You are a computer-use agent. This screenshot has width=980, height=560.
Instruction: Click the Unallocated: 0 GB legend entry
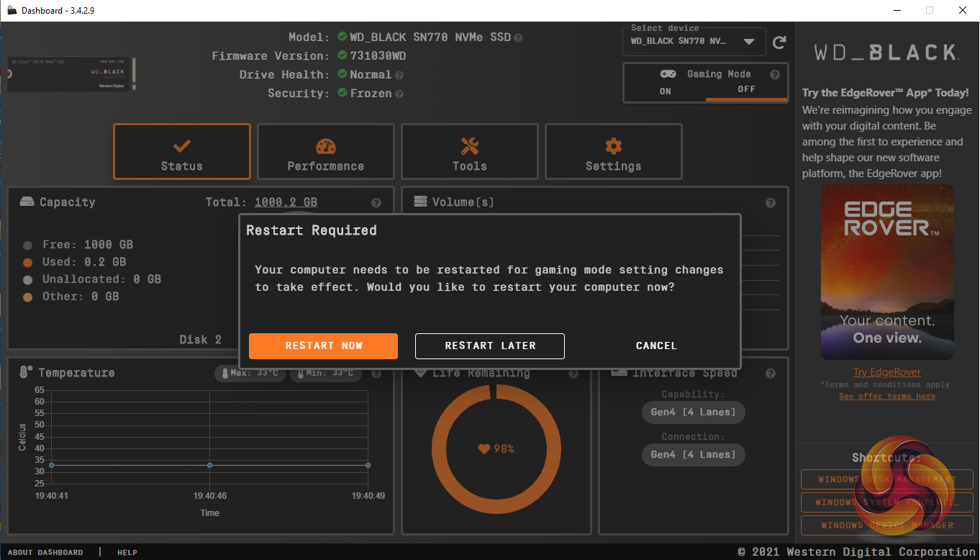pyautogui.click(x=92, y=279)
